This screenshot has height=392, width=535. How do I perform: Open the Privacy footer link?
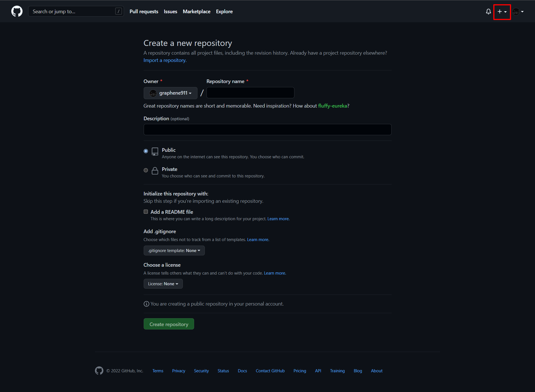tap(179, 371)
